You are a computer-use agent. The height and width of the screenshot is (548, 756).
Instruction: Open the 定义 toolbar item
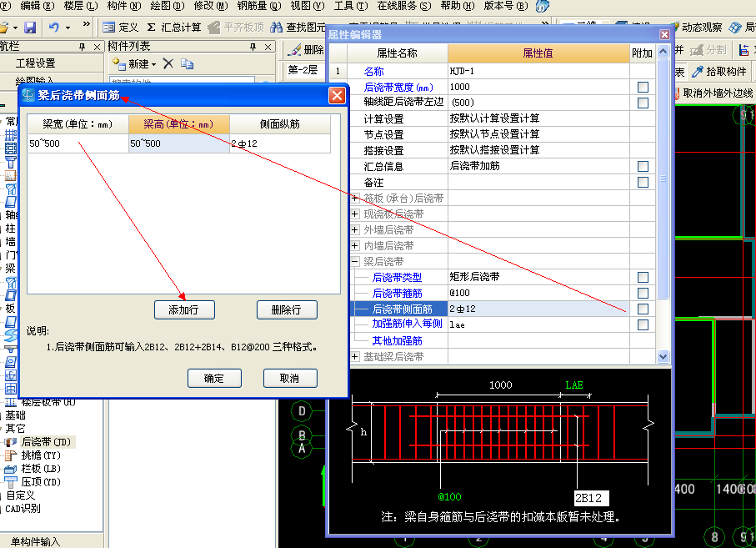120,28
